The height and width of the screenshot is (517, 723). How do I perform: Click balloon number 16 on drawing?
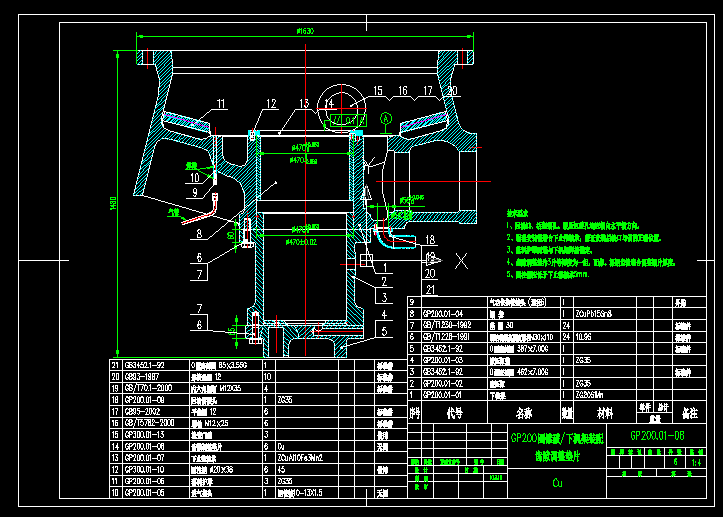pos(403,91)
